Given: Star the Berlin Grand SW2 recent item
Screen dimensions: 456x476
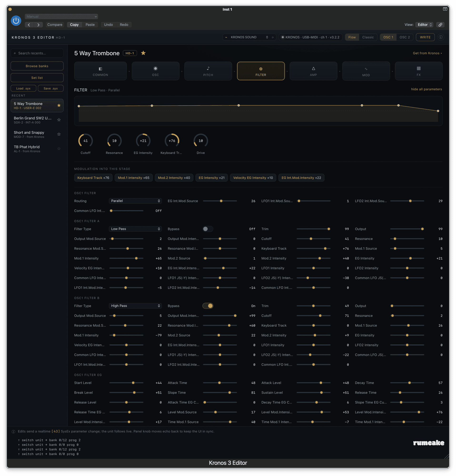Looking at the screenshot, I should click(59, 120).
